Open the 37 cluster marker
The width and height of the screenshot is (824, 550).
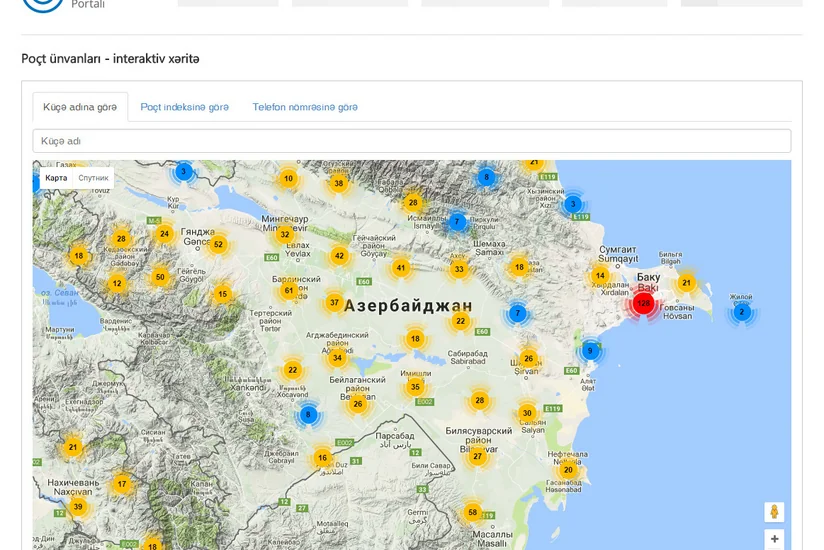(x=334, y=303)
